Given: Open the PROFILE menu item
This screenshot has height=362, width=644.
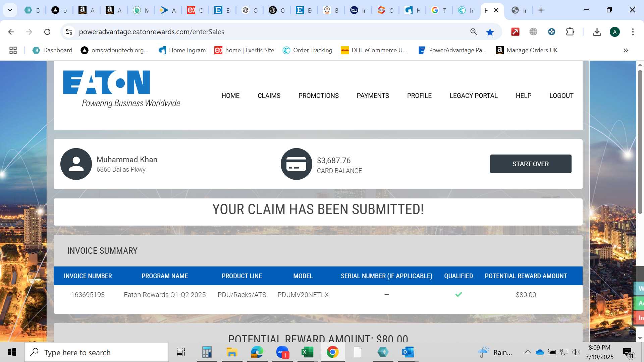Looking at the screenshot, I should click(x=419, y=96).
